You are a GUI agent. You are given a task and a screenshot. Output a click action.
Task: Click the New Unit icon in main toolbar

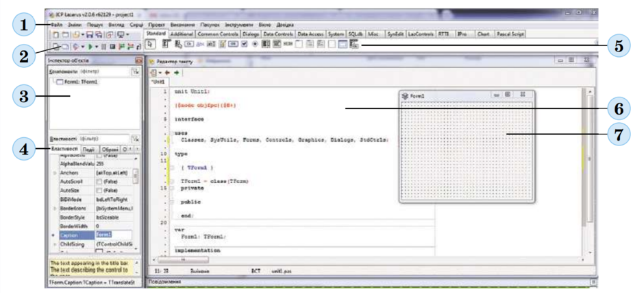point(55,34)
